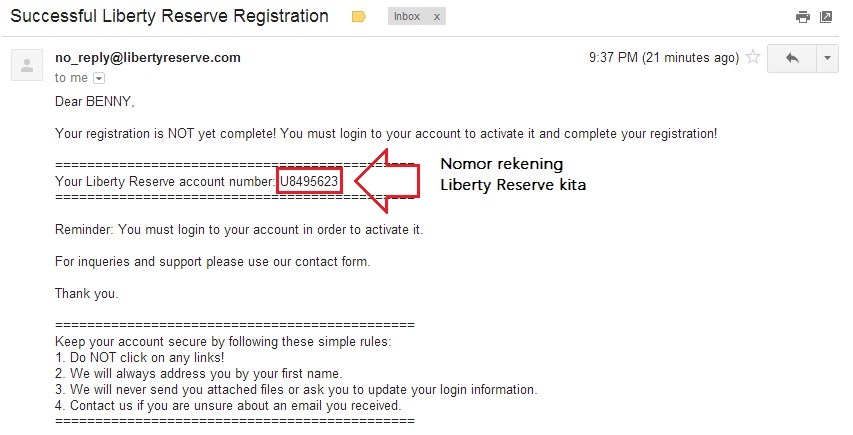Click the sender's profile avatar
Screen dimensions: 853x435
[27, 66]
